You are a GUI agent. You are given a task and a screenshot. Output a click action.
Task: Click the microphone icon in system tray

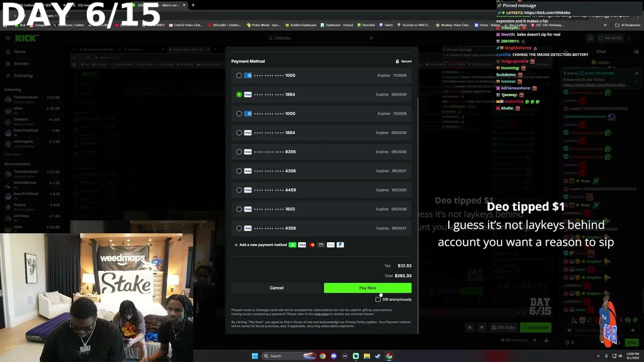pos(606,356)
